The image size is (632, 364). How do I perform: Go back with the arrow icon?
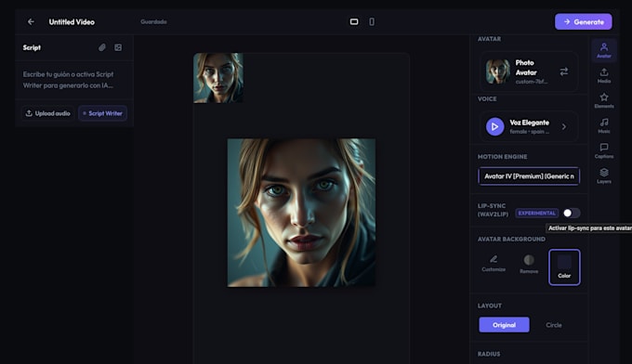(31, 21)
